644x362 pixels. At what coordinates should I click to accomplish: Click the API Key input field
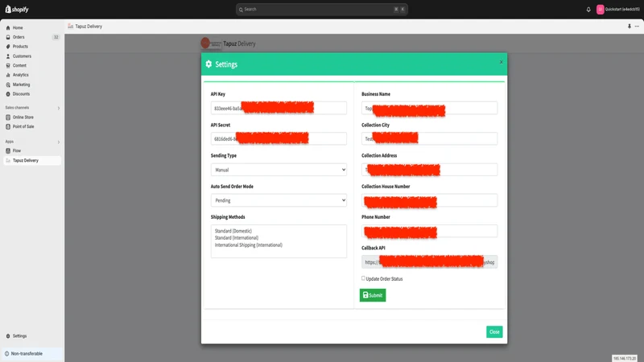click(x=279, y=108)
